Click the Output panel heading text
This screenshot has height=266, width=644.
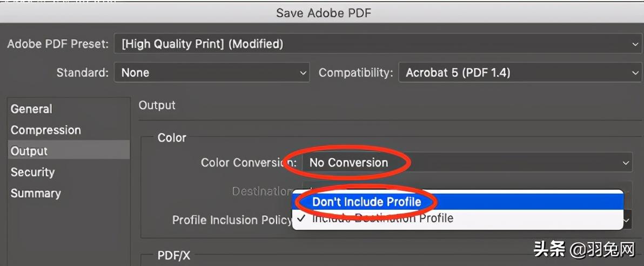(x=157, y=105)
